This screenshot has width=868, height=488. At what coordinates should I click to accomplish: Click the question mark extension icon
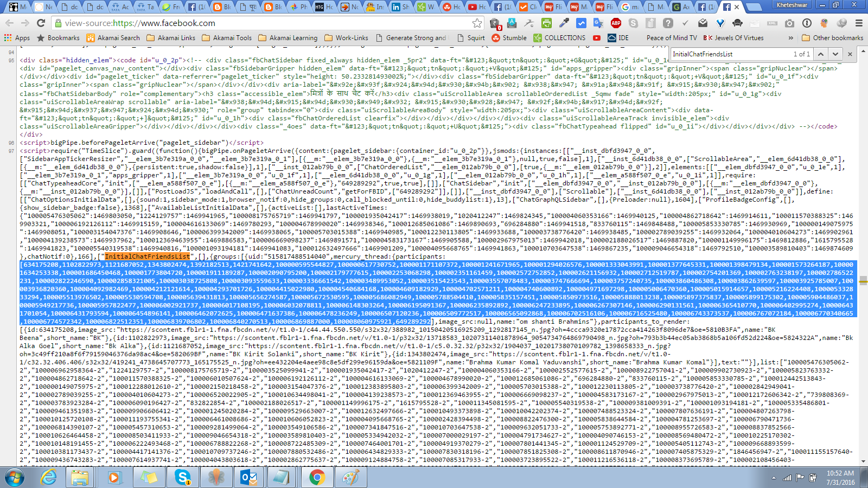[668, 23]
